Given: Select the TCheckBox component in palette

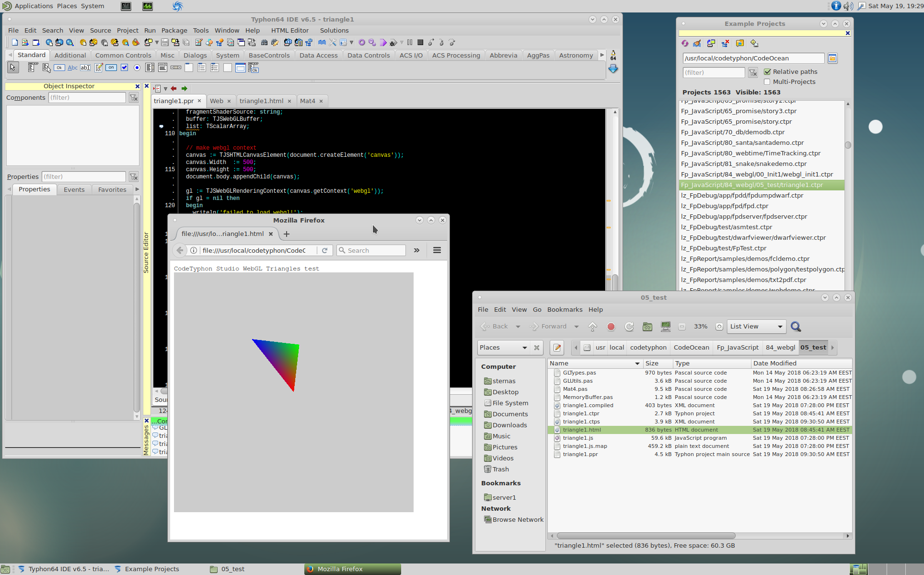Looking at the screenshot, I should tap(124, 68).
